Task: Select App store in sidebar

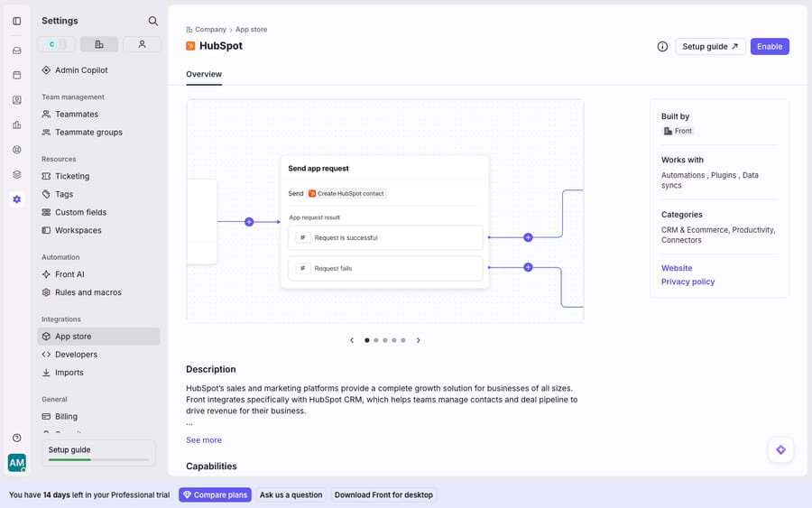Action: tap(98, 337)
